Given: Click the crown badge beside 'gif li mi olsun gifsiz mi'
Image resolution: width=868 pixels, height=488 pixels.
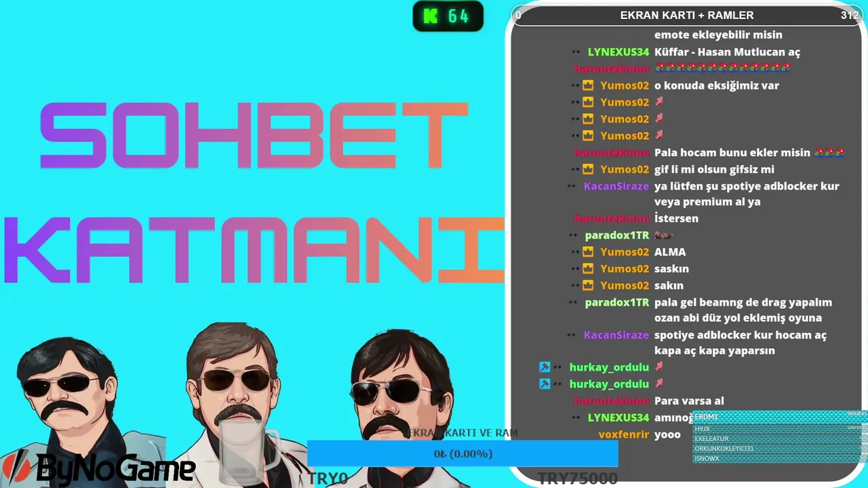Looking at the screenshot, I should tap(588, 169).
